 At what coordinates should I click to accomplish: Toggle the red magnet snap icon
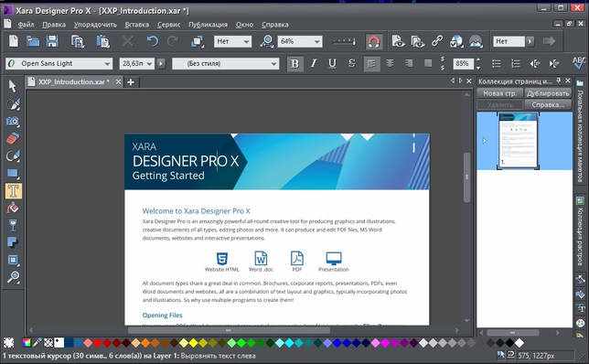pos(374,41)
